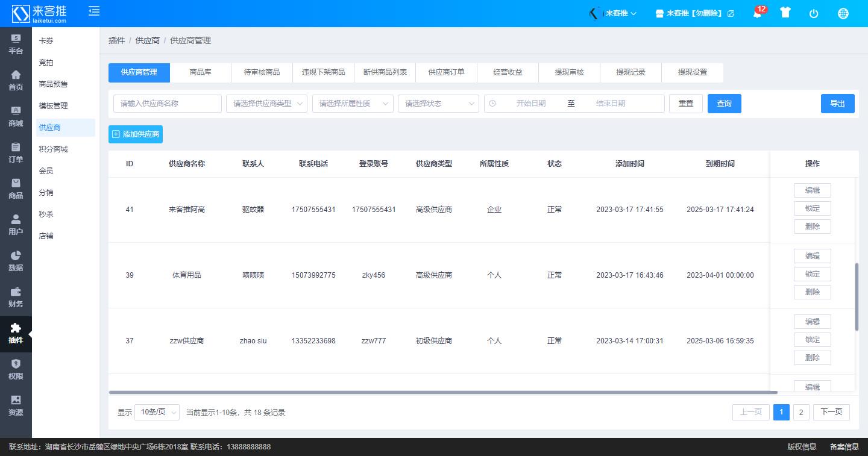
Task: Open 商城 in the left navigation
Action: point(16,117)
